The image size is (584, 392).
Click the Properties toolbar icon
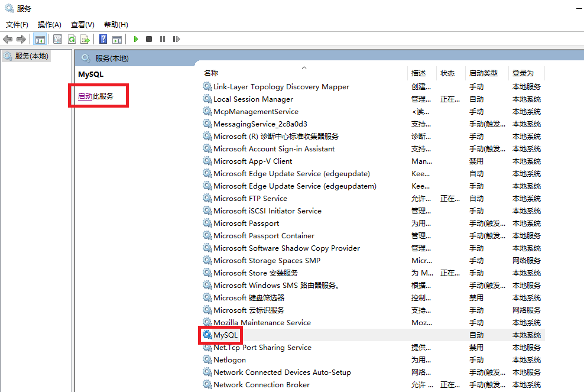pos(57,39)
